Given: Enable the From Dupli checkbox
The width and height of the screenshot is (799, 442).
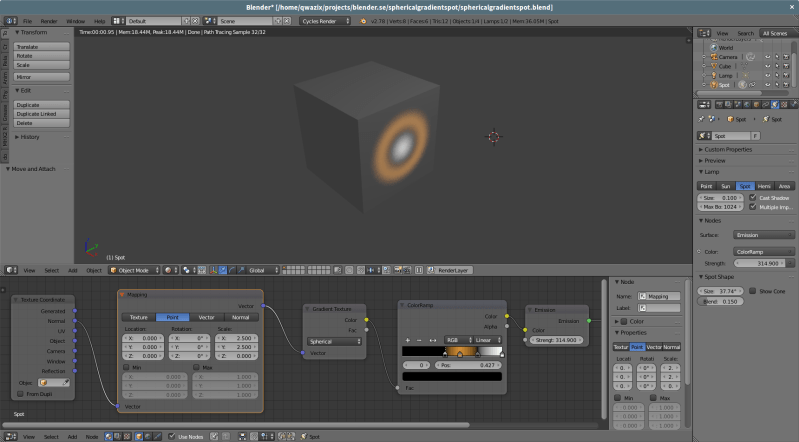Looking at the screenshot, I should (x=20, y=394).
